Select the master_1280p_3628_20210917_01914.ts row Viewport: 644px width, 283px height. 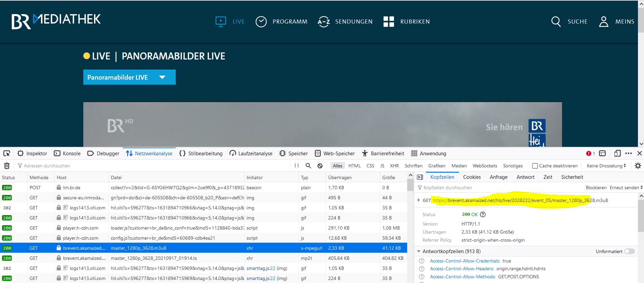tap(204, 258)
